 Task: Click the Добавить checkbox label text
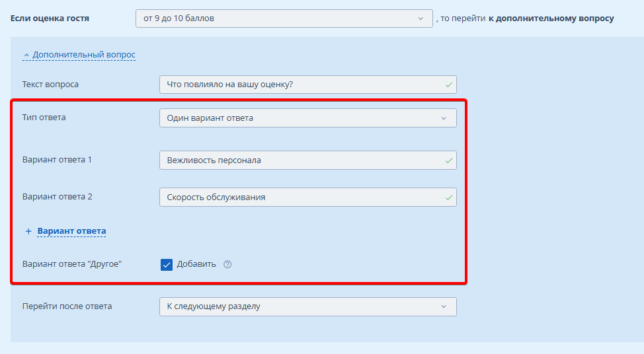[196, 264]
